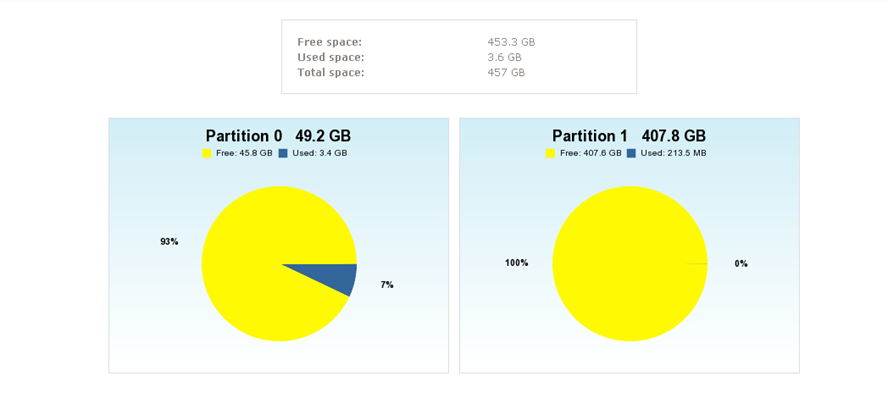888x398 pixels.
Task: Click the blue Used swatch for Partition 0
Action: 283,153
